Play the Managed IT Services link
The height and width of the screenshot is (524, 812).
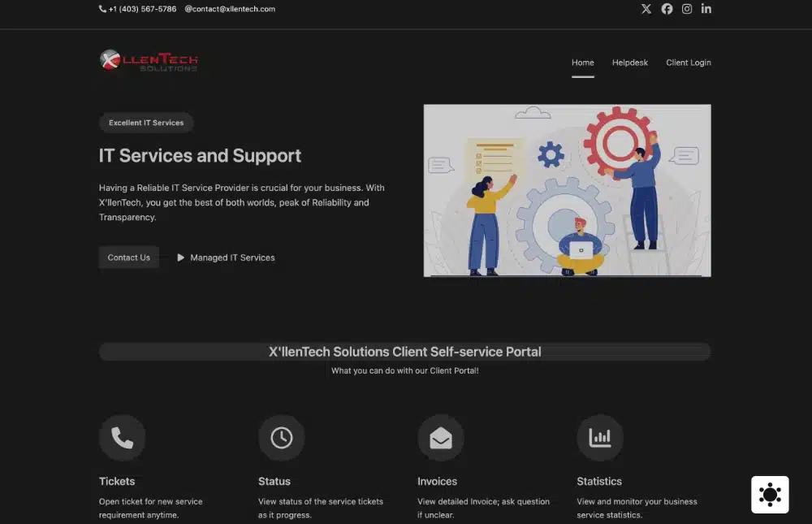click(226, 258)
